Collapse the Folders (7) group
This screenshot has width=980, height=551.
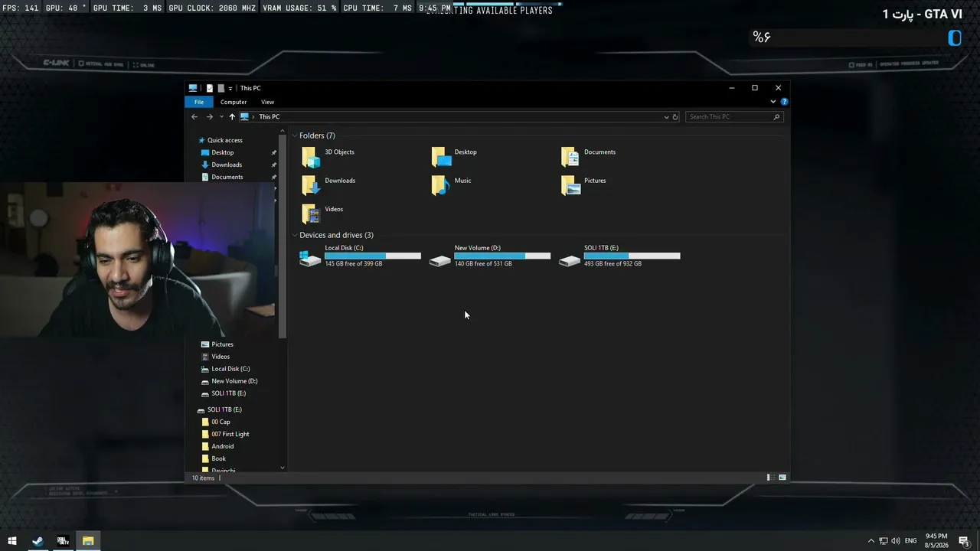point(295,136)
